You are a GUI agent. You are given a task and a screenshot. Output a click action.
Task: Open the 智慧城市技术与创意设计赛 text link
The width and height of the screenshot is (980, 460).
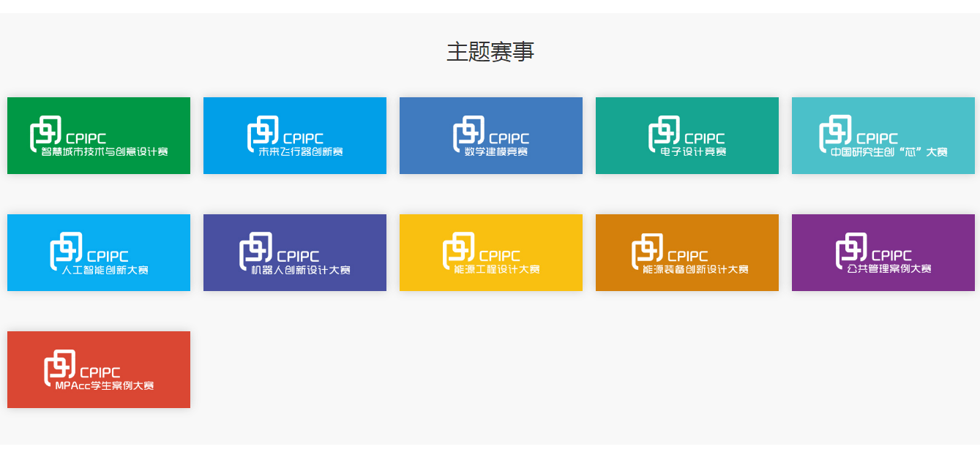tap(105, 152)
